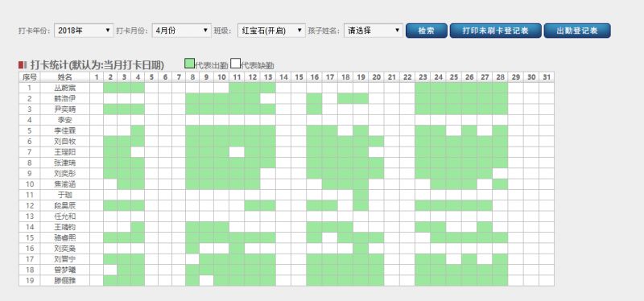Click row 9's white cell for day 28
The image size is (644, 301).
pyautogui.click(x=500, y=173)
